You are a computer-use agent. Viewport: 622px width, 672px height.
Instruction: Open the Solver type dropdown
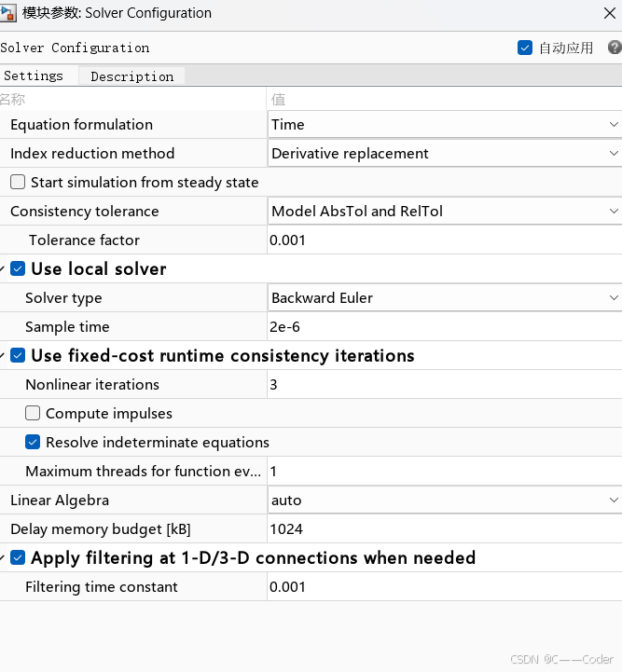point(444,297)
